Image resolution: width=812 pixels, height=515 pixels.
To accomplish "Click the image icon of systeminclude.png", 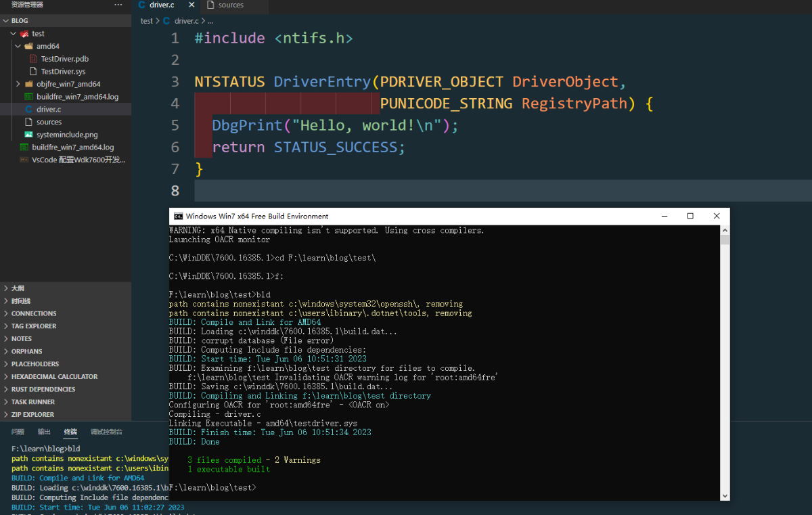I will point(29,135).
